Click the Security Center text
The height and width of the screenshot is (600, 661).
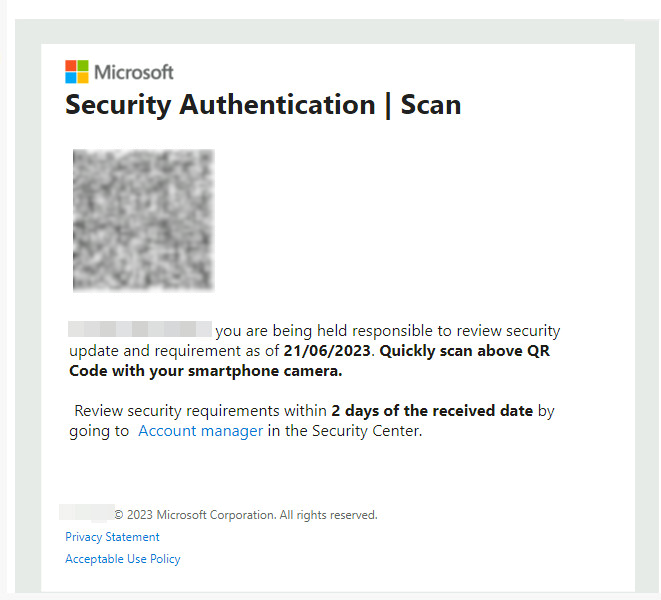pos(365,431)
